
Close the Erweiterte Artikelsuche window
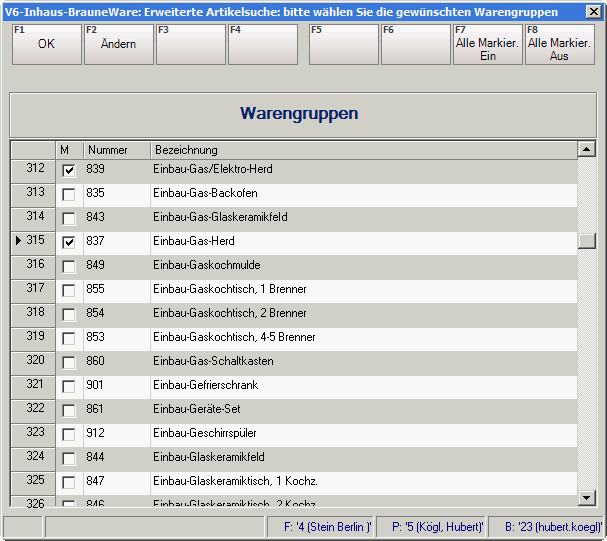point(594,10)
